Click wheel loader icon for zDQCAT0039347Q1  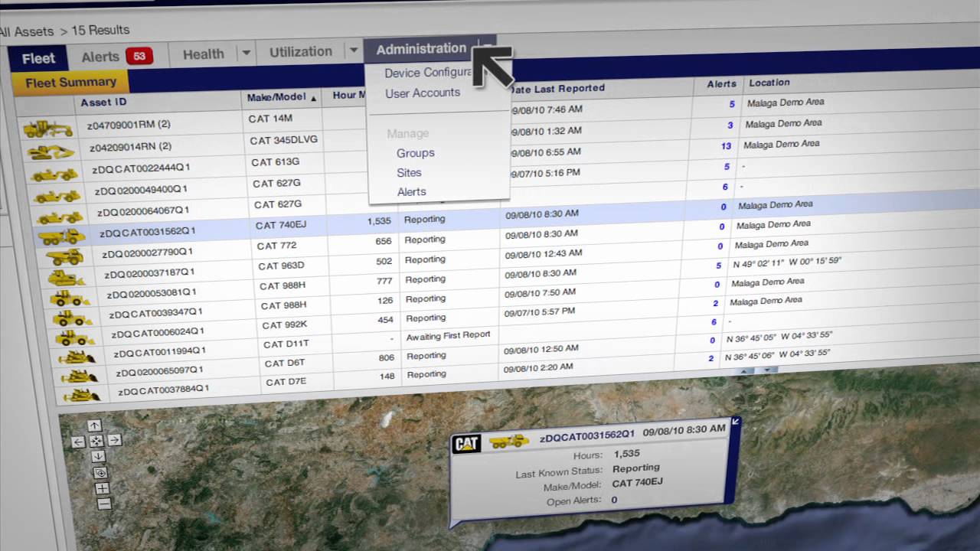[x=72, y=318]
